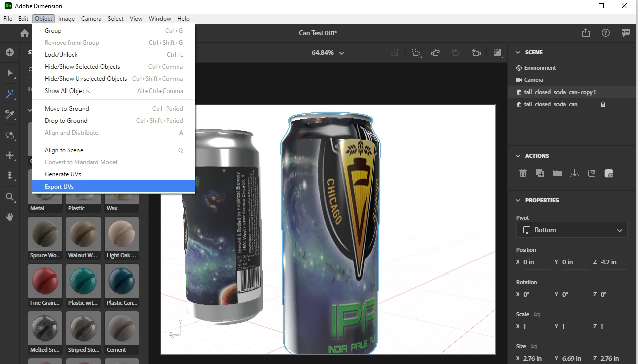Open the zoom percentage 64.84% dropdown
The height and width of the screenshot is (364, 638).
point(328,53)
